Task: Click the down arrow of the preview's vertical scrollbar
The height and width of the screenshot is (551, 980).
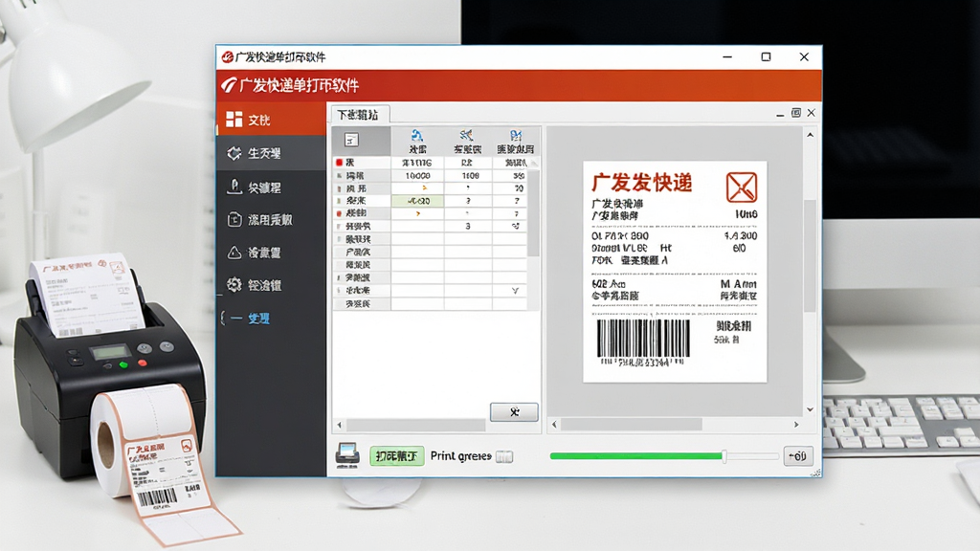Action: coord(810,409)
